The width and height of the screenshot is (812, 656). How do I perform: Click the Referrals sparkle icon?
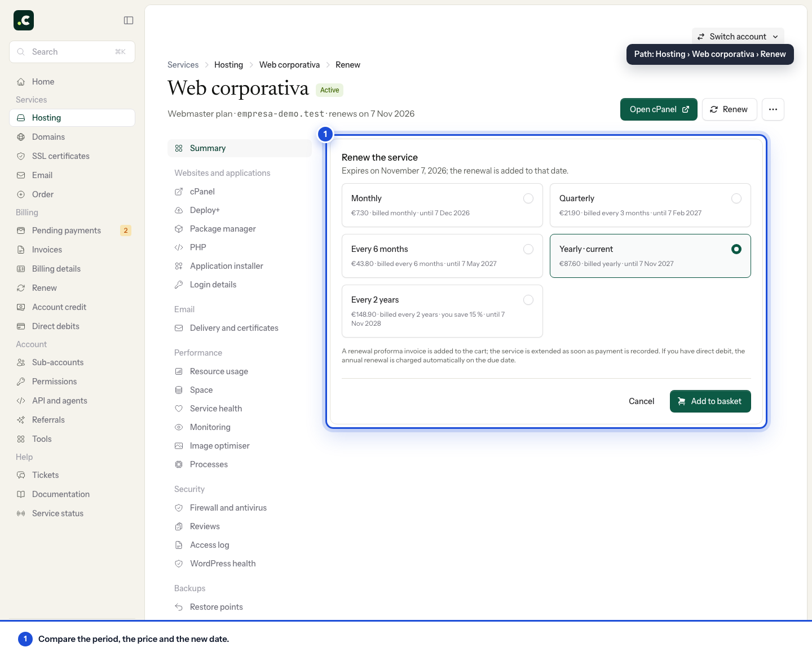21,420
